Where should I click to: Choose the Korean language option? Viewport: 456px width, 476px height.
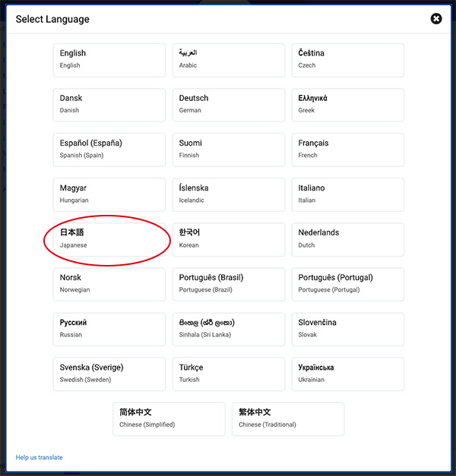click(229, 239)
